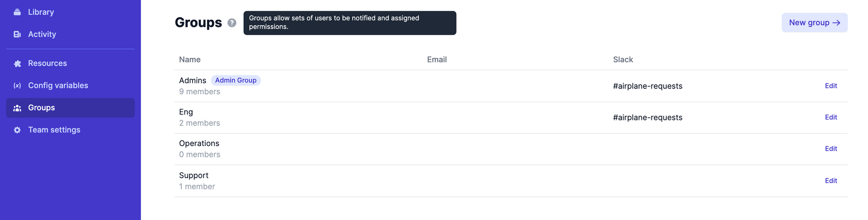This screenshot has width=868, height=220.
Task: Go to Activity in the sidebar
Action: click(70, 34)
